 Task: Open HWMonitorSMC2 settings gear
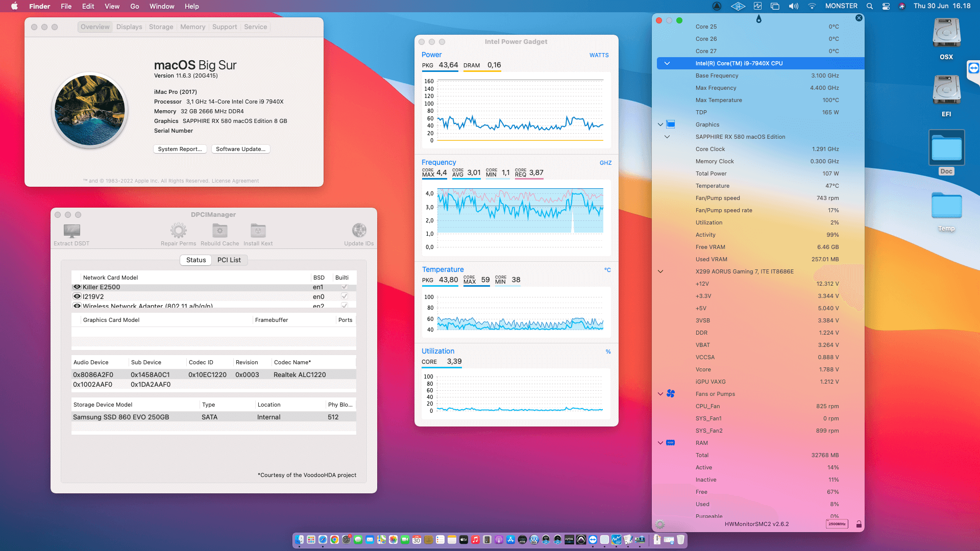(660, 524)
